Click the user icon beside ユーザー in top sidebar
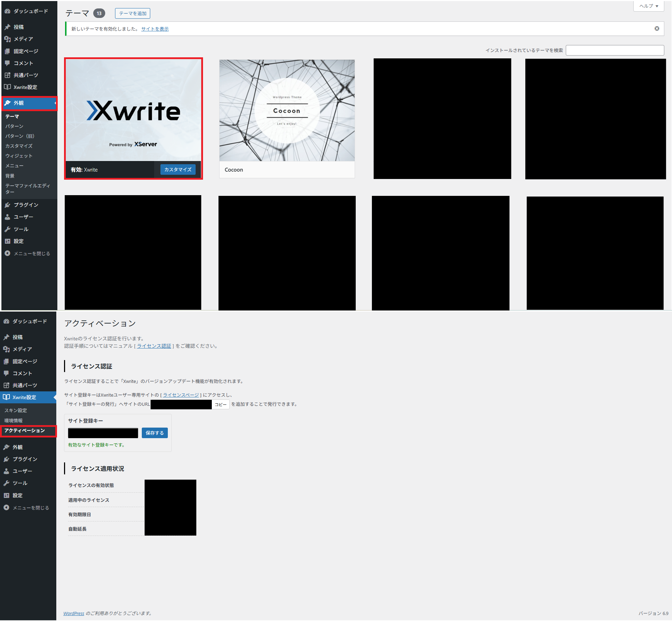The image size is (672, 621). [7, 217]
